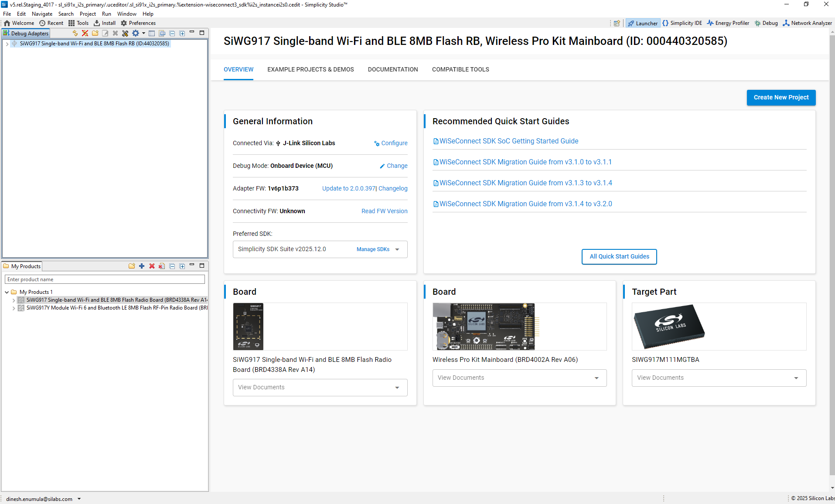Click the blue plus icon in My Products

point(142,266)
